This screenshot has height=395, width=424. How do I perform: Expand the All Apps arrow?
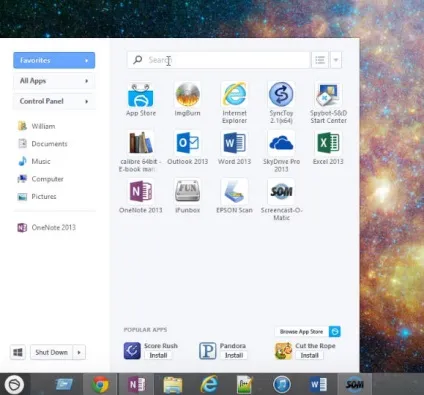click(x=86, y=81)
